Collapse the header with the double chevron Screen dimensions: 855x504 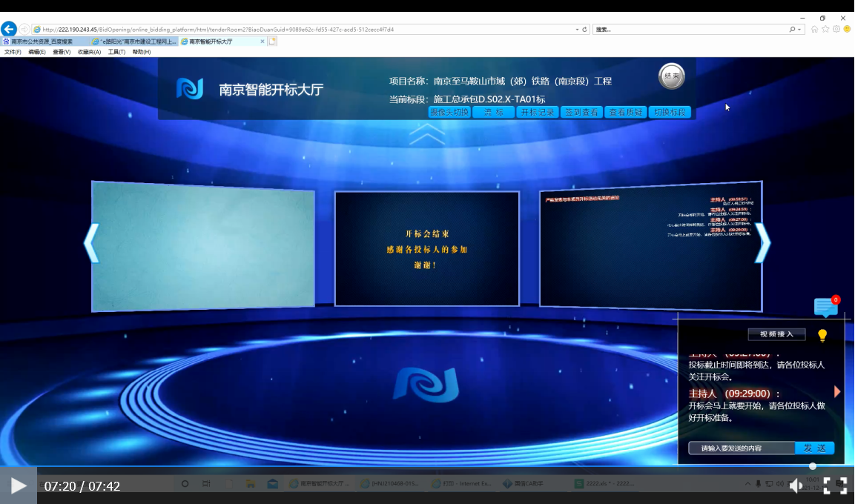[427, 134]
